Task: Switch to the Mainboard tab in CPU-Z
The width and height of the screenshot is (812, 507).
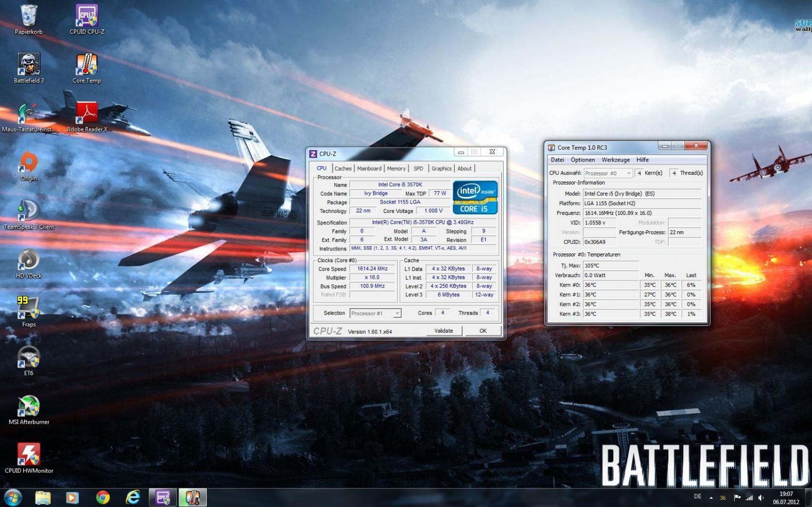Action: 369,169
